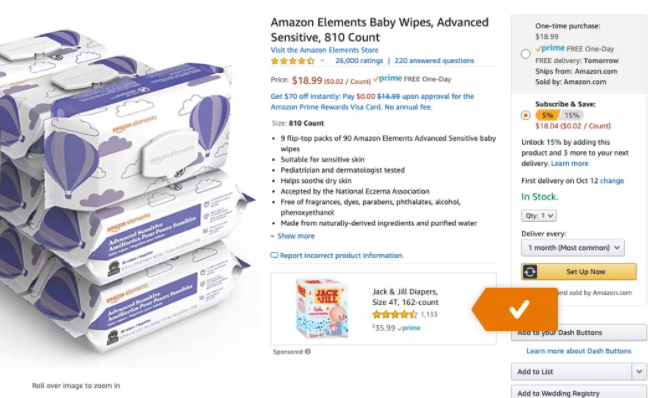Select the One-time purchase radio button

click(526, 54)
